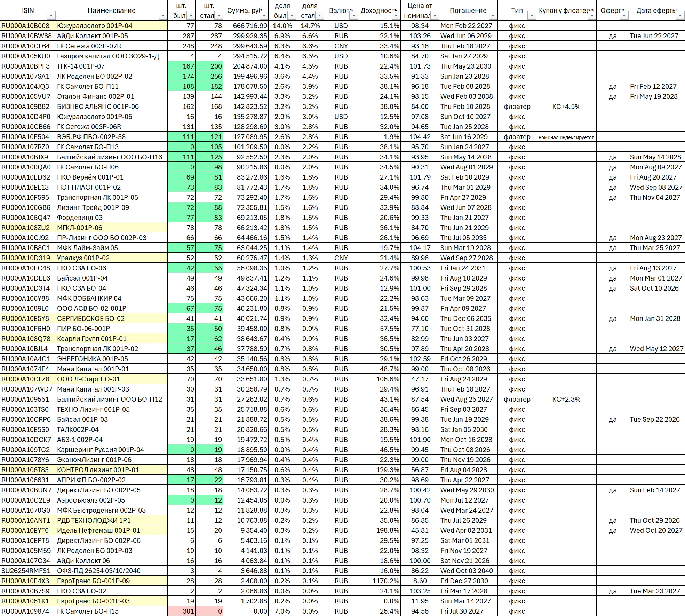Open the доля было filter dropdown
This screenshot has width=685, height=616.
click(x=292, y=16)
